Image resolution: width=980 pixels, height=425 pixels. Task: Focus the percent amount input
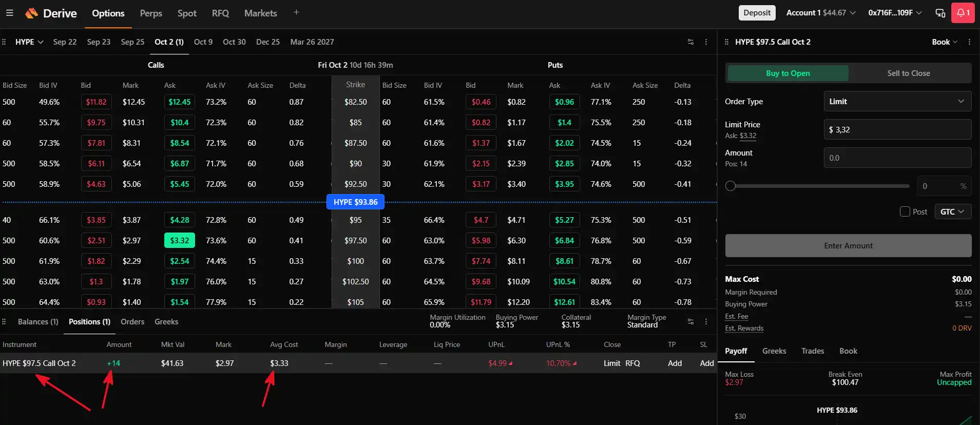coord(944,186)
